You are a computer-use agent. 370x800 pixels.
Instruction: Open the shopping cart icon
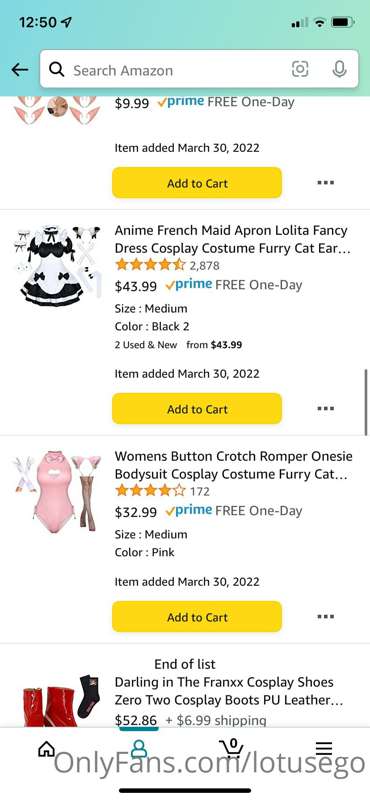click(x=231, y=748)
